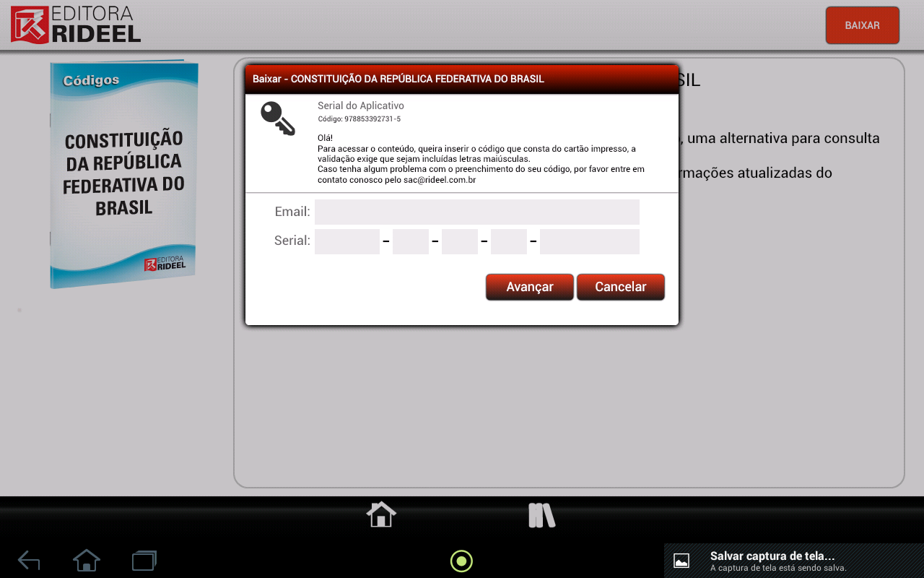Click the 'Serial:' label
The width and height of the screenshot is (924, 578).
tap(292, 241)
